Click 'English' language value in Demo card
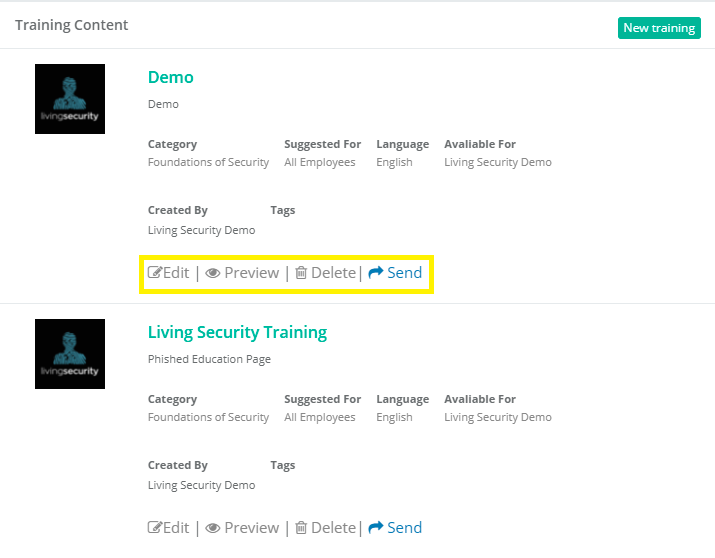The image size is (715, 558). click(394, 162)
